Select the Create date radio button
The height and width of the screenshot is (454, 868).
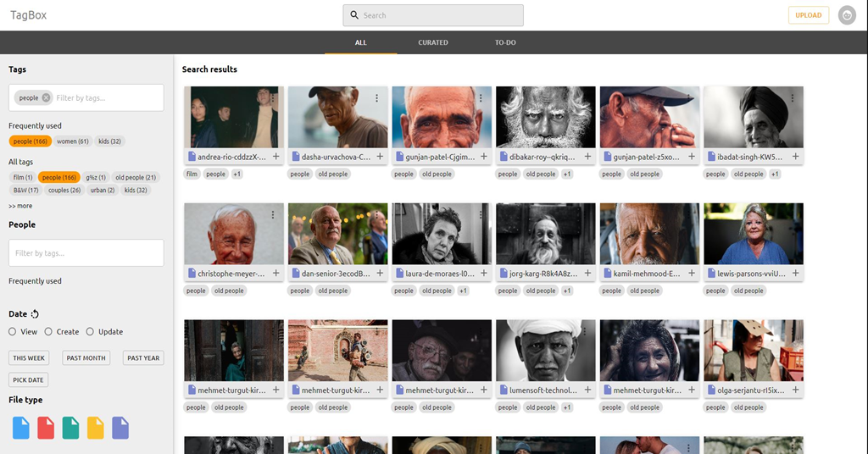pos(48,332)
